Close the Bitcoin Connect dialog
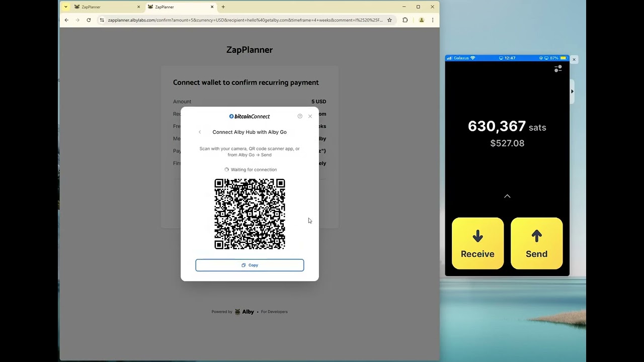Viewport: 644px width, 362px height. coord(310,116)
